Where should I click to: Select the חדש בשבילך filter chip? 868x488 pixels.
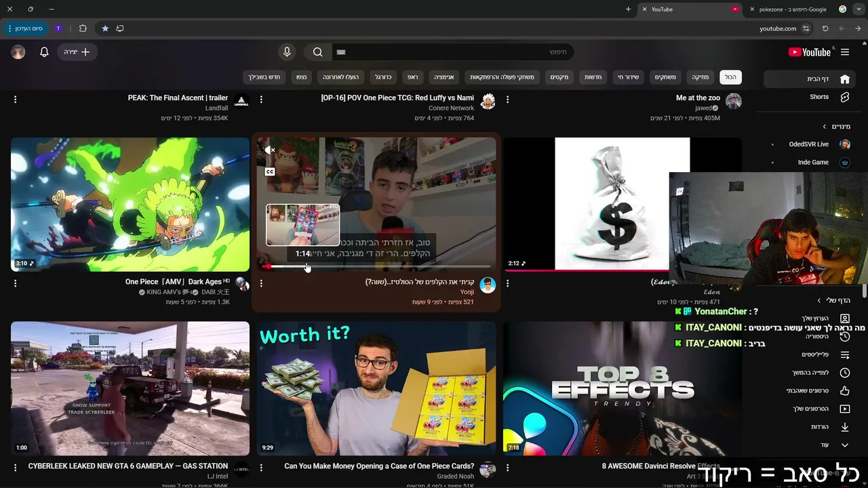coord(264,77)
